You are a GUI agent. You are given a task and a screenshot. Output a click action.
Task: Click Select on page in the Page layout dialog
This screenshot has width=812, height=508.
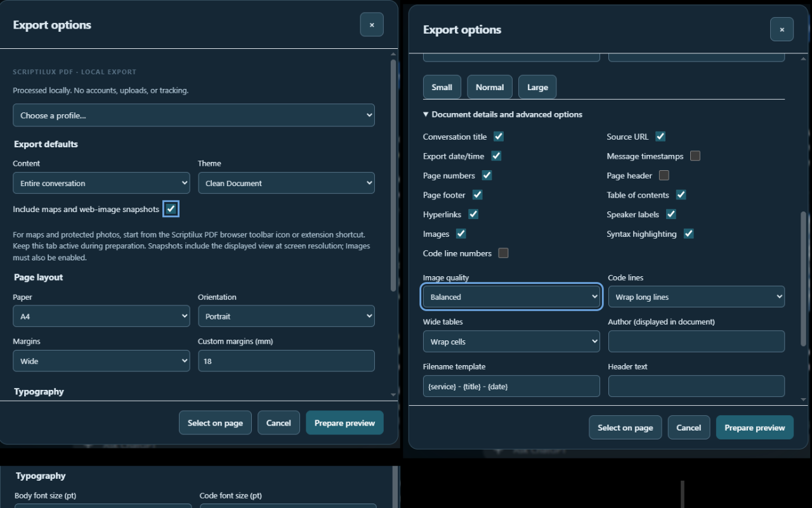[215, 423]
